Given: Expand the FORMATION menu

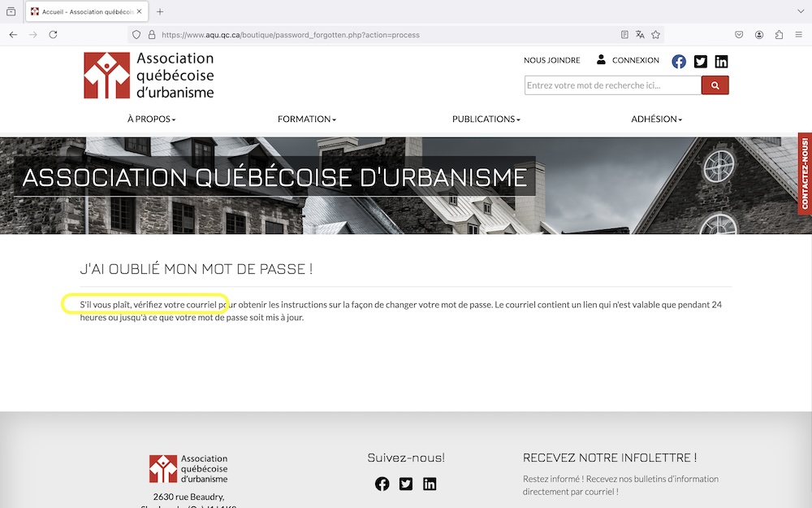Looking at the screenshot, I should coord(307,119).
